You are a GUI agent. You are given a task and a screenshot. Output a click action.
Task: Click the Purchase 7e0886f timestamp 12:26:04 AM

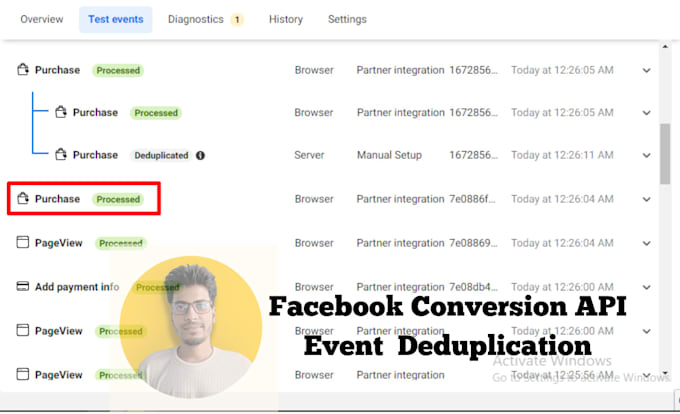click(x=562, y=199)
